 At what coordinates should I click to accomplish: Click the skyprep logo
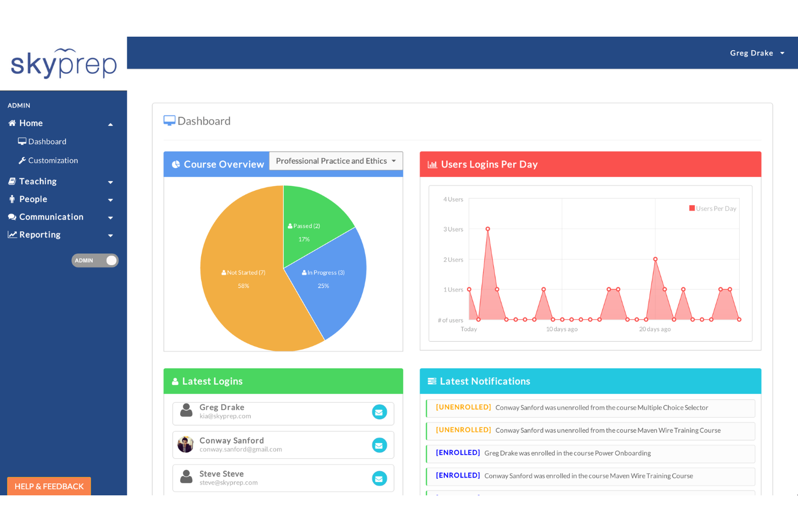[63, 63]
